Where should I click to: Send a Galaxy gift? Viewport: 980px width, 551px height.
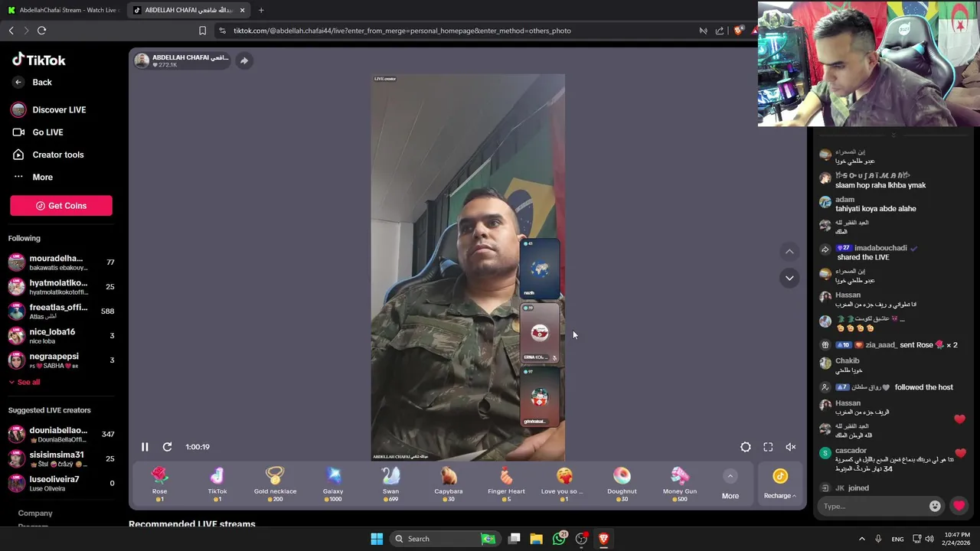333,484
